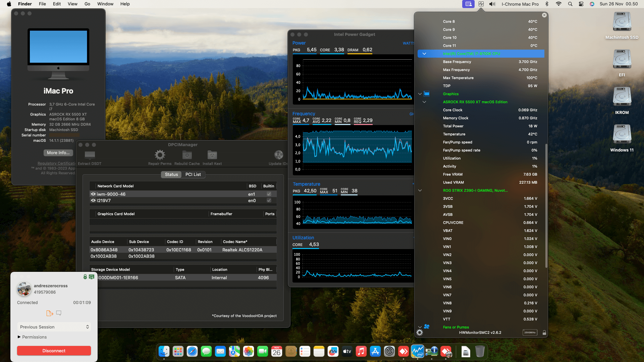Click the 2500MHz CPU frequency badge

pyautogui.click(x=530, y=333)
